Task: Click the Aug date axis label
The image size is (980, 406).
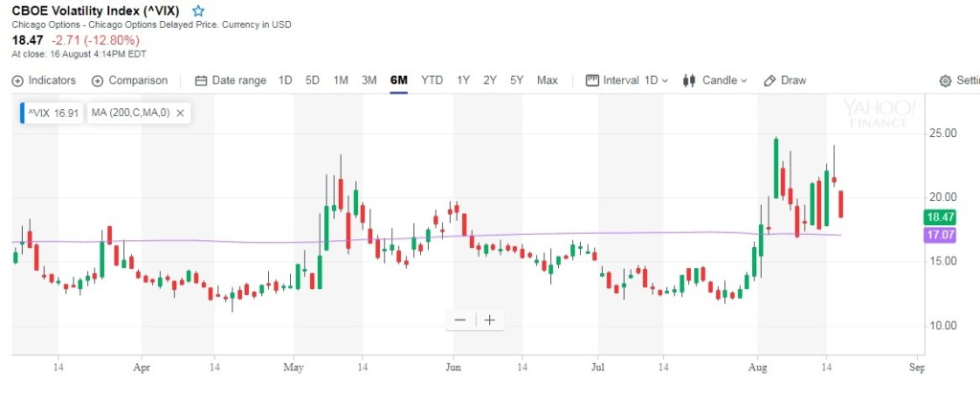Action: [x=758, y=368]
